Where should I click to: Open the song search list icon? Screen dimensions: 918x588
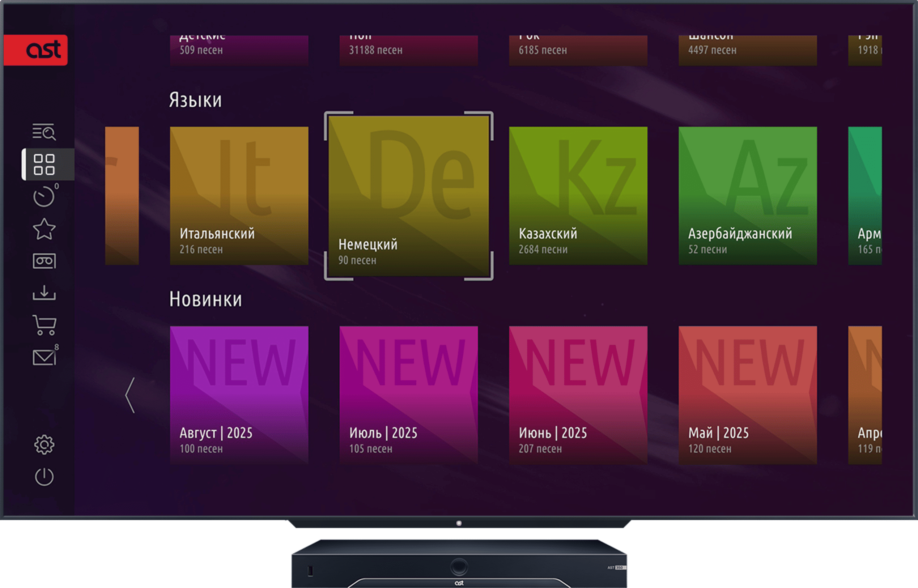[x=44, y=132]
